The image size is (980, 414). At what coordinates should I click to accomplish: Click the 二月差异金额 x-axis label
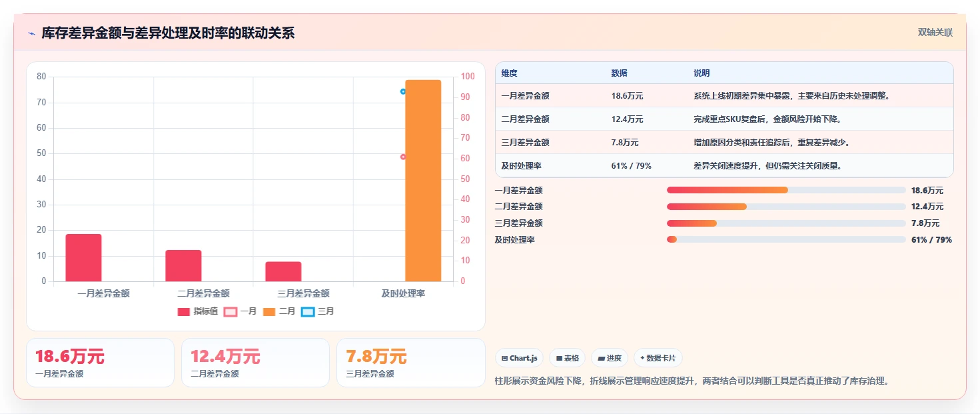[203, 293]
